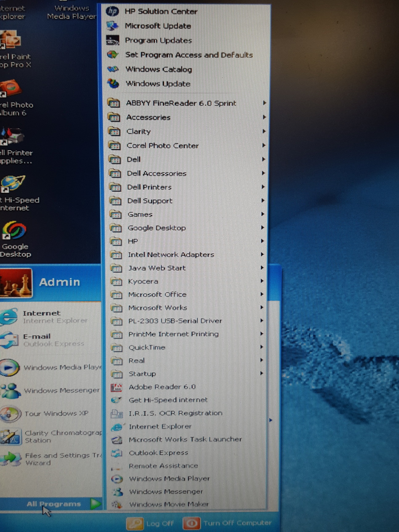This screenshot has width=399, height=532.
Task: Launch Program Updates from its icon
Action: click(112, 40)
